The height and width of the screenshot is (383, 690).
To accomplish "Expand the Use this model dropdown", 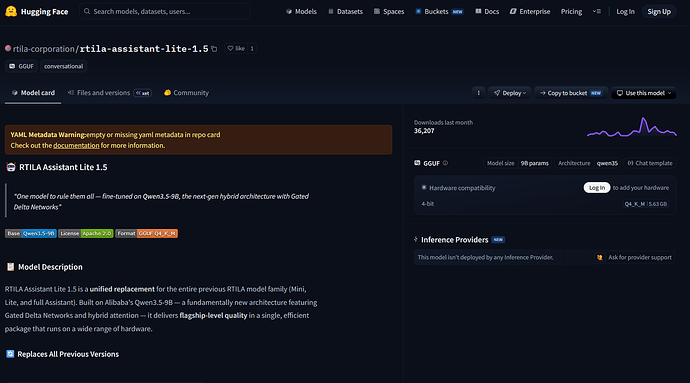I will tap(643, 93).
